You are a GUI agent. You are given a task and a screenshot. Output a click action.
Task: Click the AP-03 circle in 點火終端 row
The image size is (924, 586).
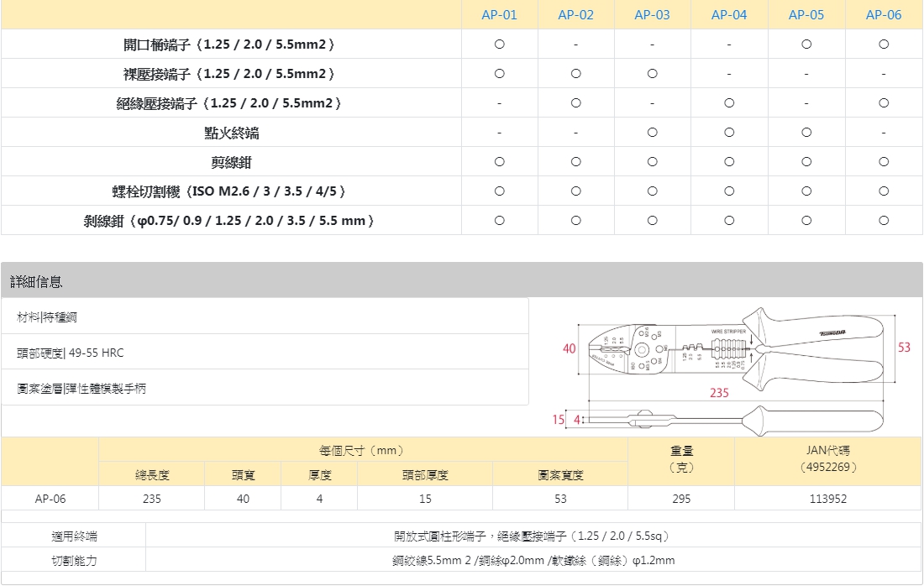click(x=652, y=133)
